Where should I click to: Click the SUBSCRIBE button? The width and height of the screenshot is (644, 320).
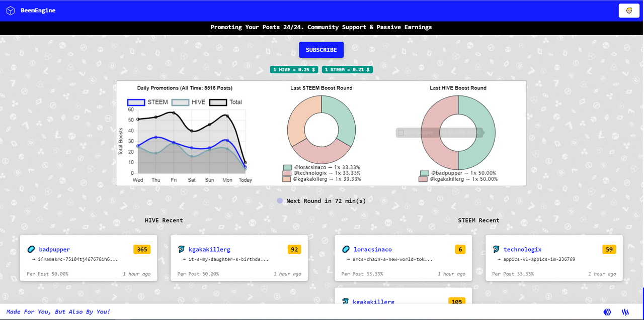coord(321,50)
